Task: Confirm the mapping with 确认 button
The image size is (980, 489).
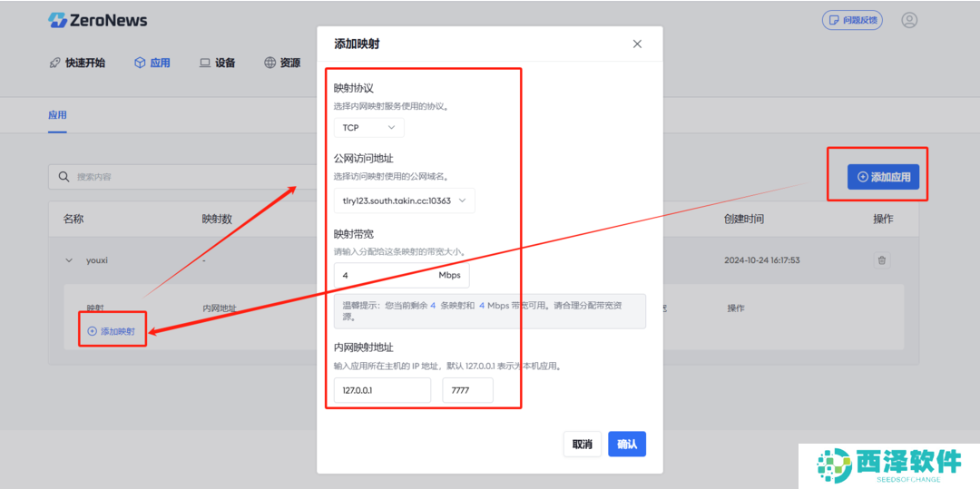Action: 626,444
